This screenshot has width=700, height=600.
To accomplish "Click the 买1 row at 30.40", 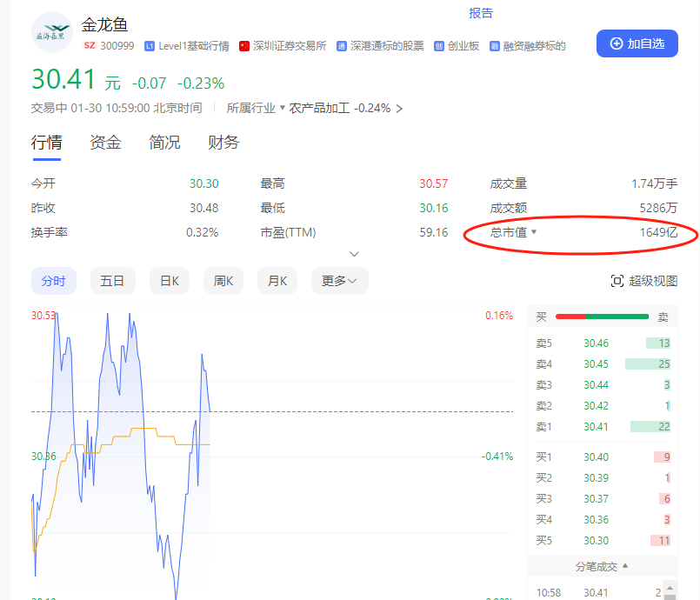I will coord(603,457).
